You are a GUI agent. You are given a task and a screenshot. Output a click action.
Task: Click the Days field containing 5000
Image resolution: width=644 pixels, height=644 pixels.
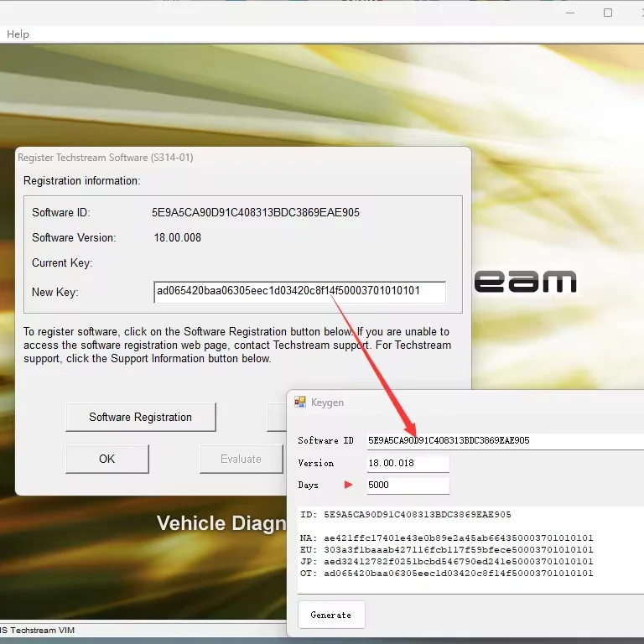coord(408,486)
